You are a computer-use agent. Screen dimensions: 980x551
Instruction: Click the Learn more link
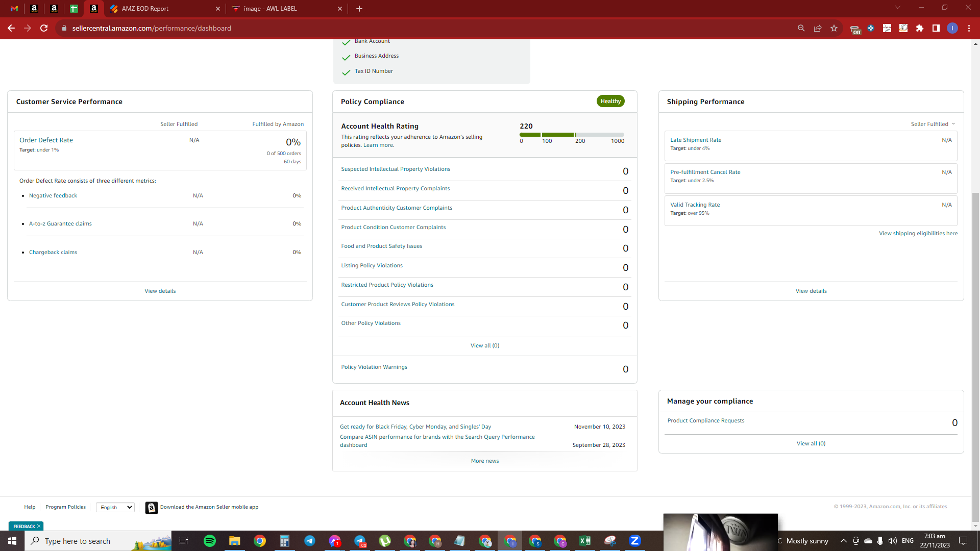point(378,145)
